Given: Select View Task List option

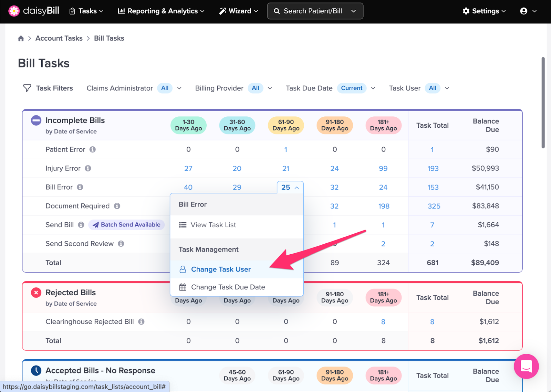Looking at the screenshot, I should pos(237,225).
